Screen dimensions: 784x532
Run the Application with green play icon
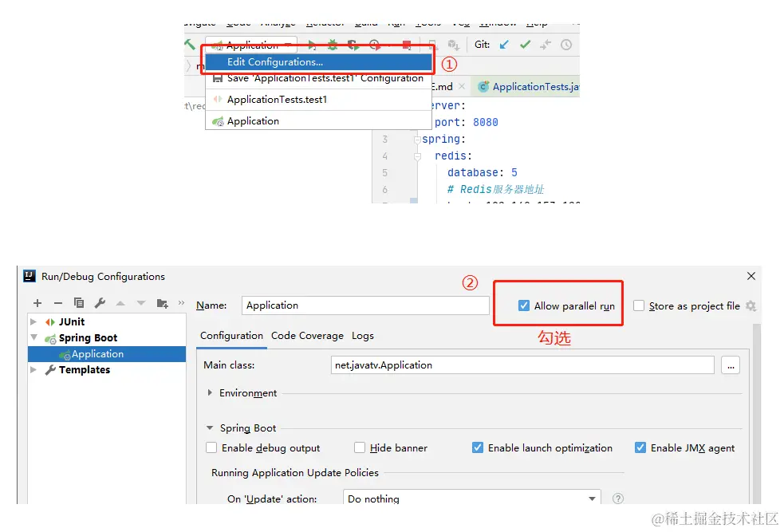(312, 45)
